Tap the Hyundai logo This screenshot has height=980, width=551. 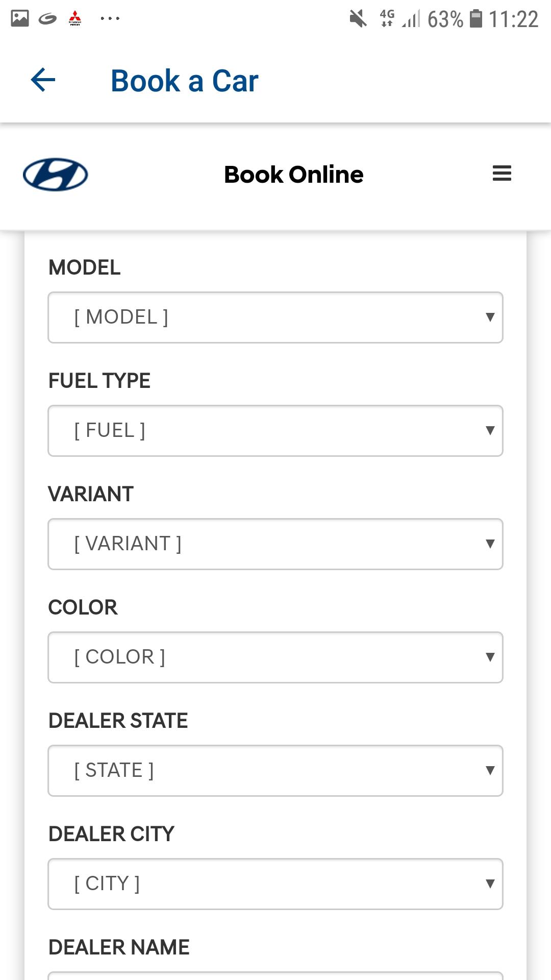point(56,175)
